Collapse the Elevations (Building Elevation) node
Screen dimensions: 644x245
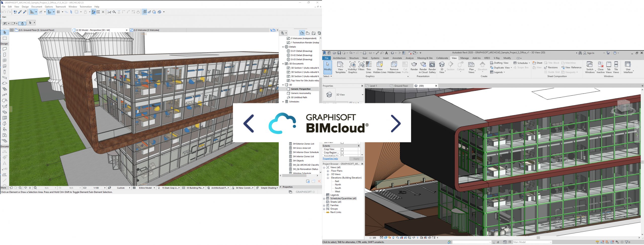pyautogui.click(x=328, y=178)
